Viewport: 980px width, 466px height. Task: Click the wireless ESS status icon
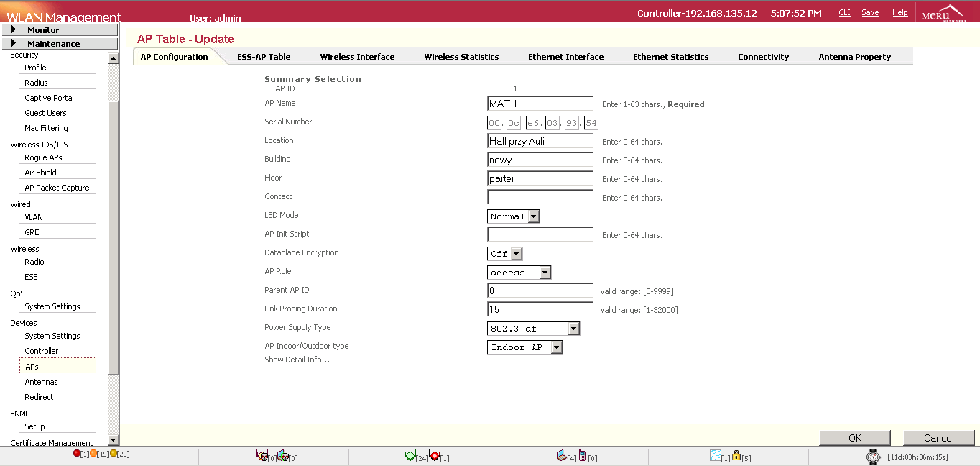point(715,456)
